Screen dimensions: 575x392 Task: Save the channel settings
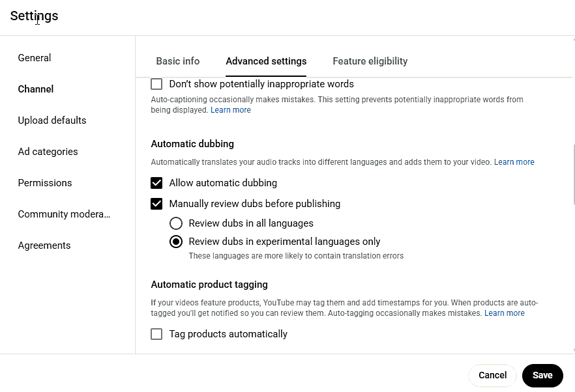click(542, 375)
